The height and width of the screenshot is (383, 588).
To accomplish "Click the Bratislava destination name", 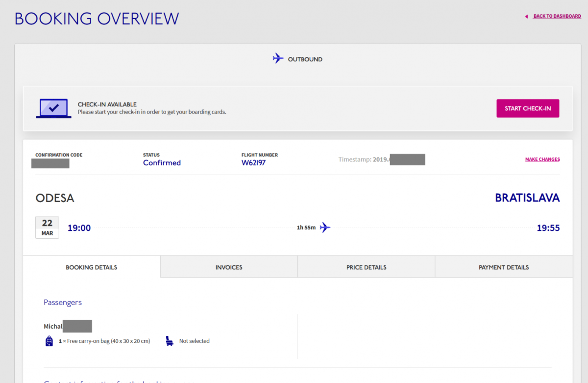I will coord(527,198).
